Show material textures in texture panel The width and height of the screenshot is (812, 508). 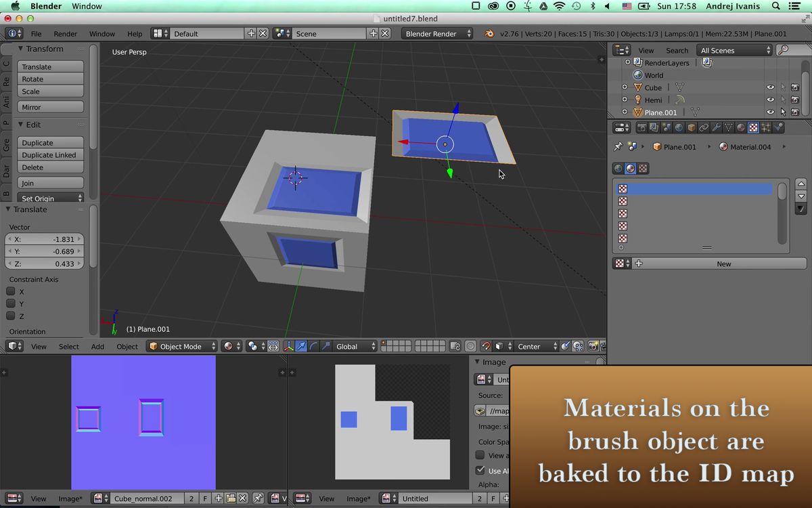click(x=631, y=168)
